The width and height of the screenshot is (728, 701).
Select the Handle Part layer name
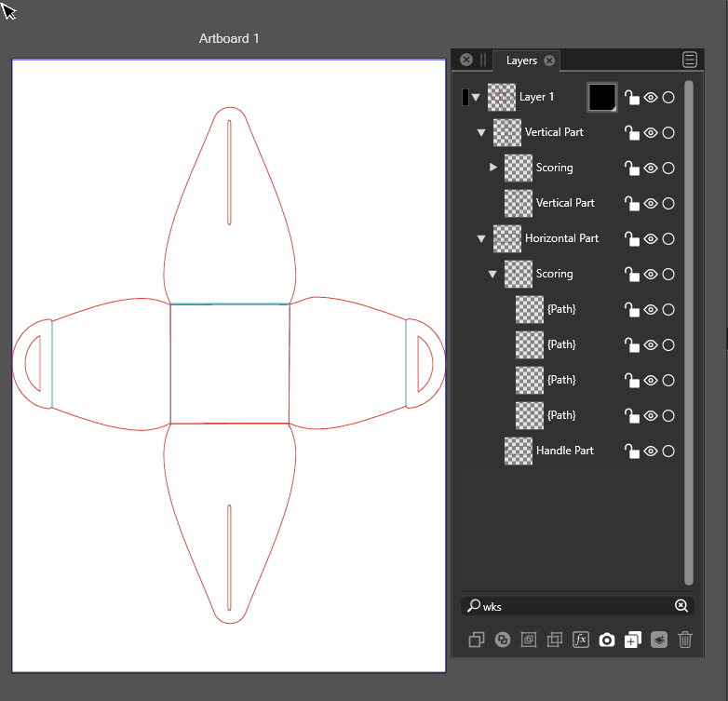click(564, 451)
